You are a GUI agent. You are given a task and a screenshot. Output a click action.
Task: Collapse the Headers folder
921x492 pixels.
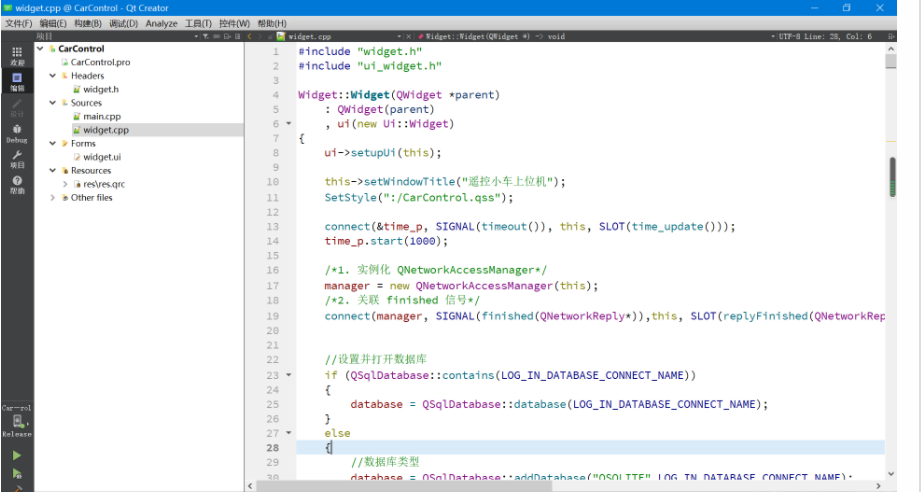click(52, 76)
